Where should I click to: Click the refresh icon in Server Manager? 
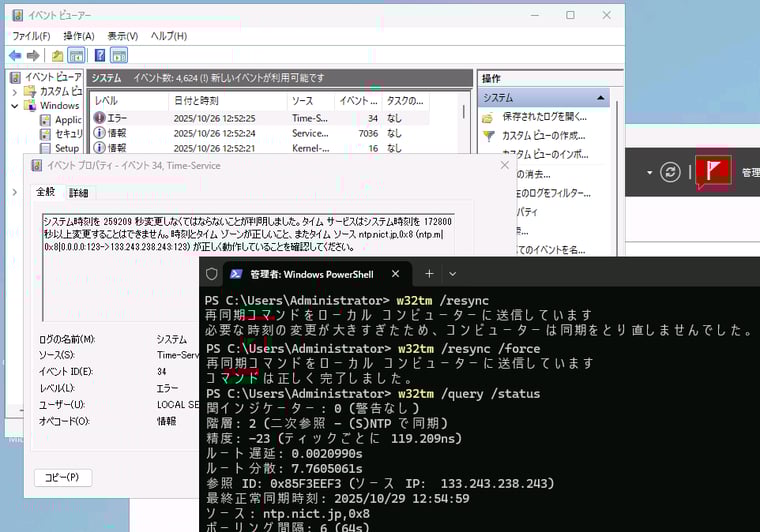[x=670, y=172]
